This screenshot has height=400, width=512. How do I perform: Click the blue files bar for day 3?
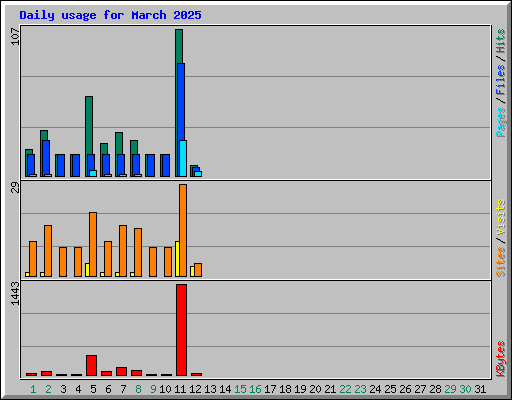(x=60, y=165)
